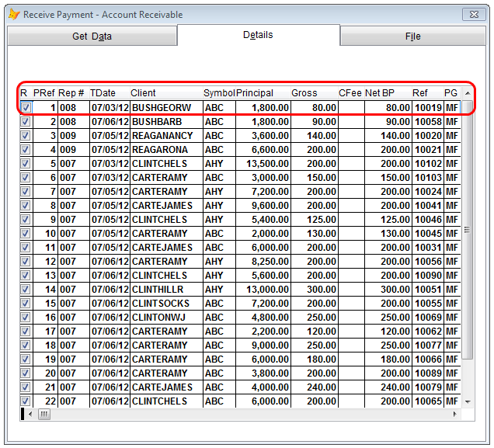Click the horizontal scrollbar left arrow

click(x=30, y=414)
